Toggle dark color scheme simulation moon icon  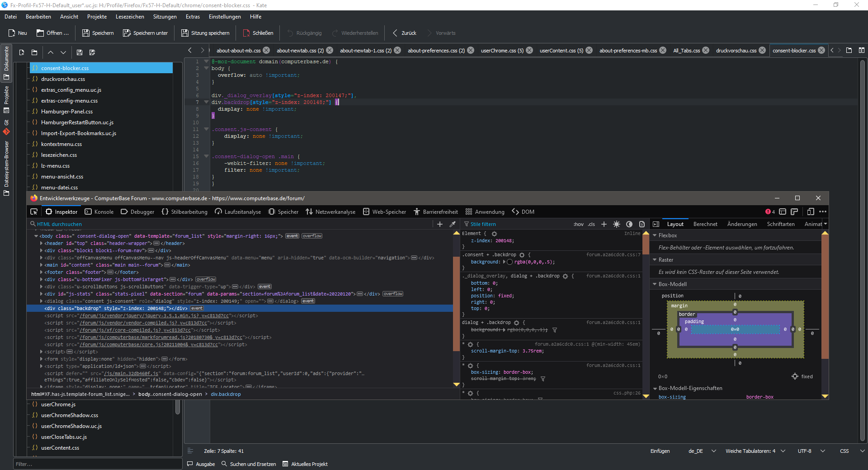coord(629,224)
